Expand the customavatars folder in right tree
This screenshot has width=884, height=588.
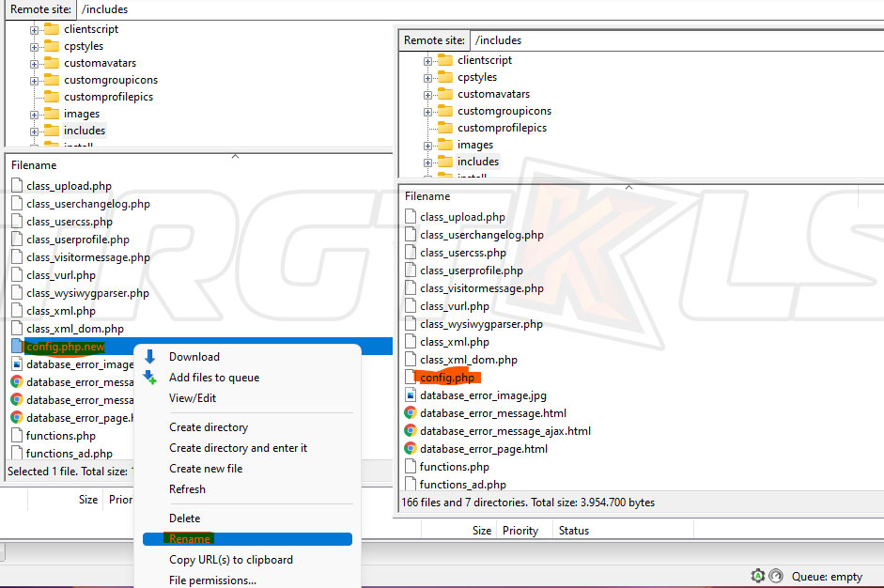click(428, 95)
